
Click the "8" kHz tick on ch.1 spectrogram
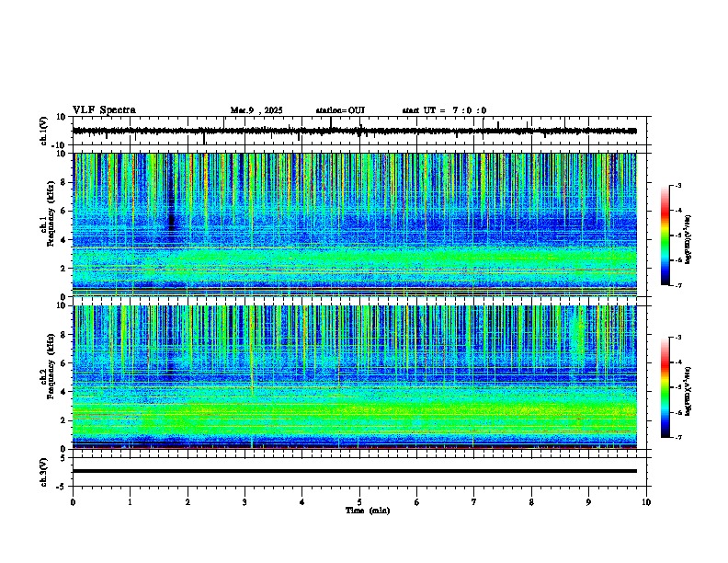[63, 182]
